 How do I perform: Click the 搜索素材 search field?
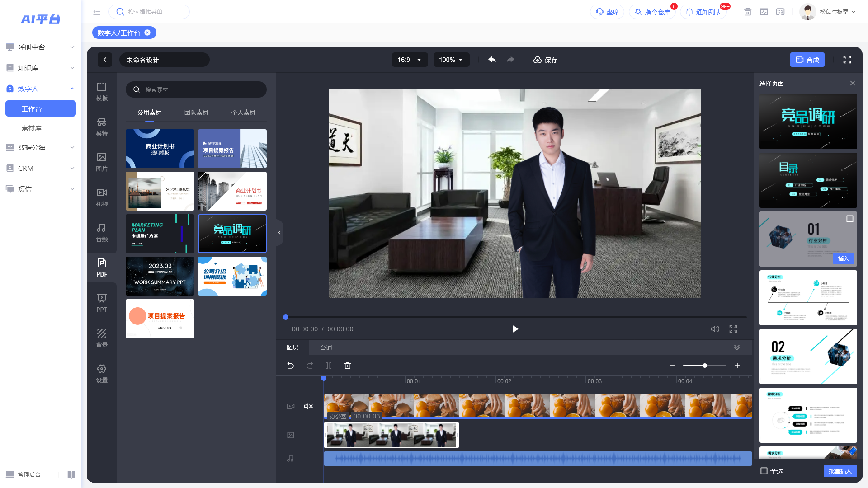196,89
